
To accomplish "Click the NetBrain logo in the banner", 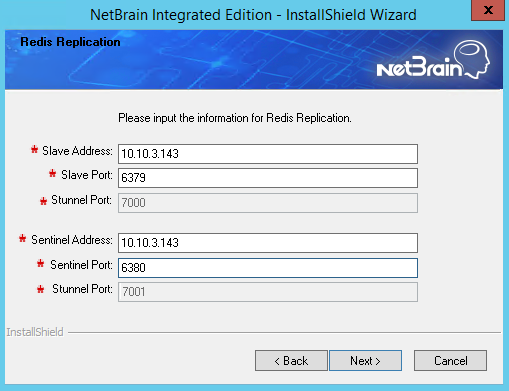I will pos(433,60).
